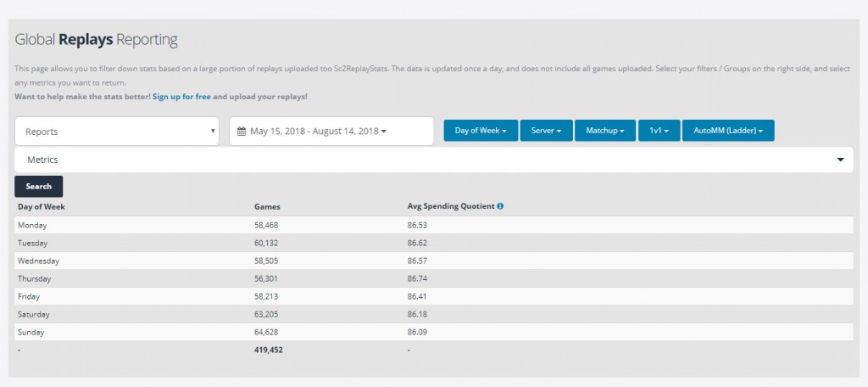Open the date range picker May 15 - August 14
Screen dimensions: 868x387
331,132
